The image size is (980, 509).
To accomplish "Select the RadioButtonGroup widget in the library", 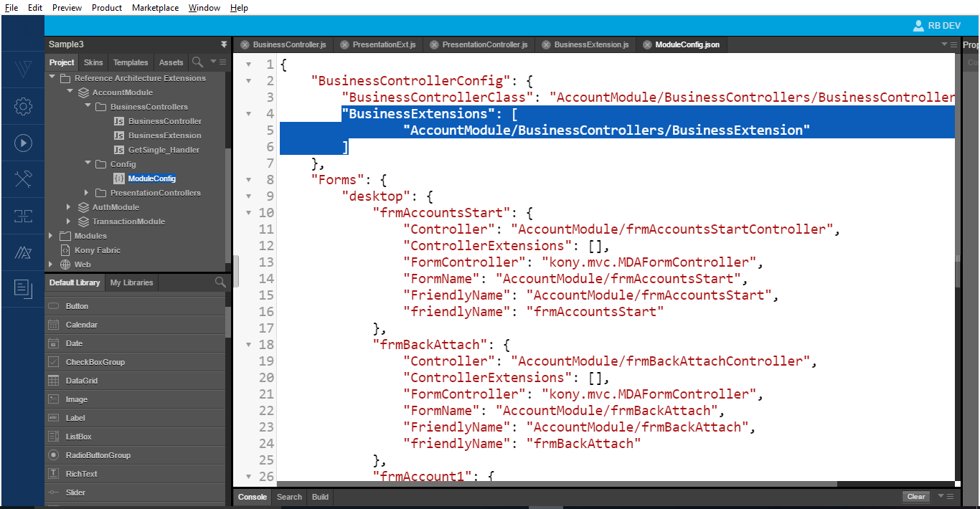I will pos(135,455).
